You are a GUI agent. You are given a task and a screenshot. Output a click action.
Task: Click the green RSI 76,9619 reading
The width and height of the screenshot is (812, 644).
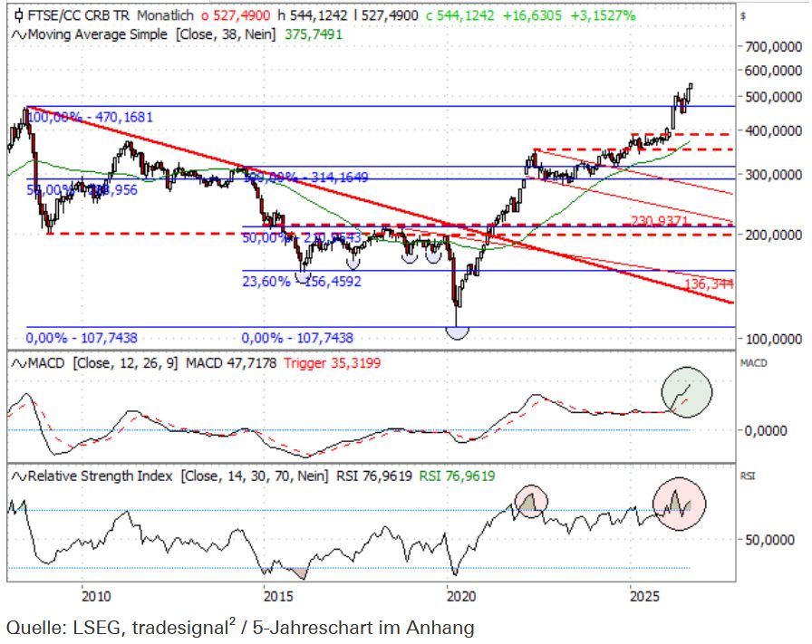[457, 476]
